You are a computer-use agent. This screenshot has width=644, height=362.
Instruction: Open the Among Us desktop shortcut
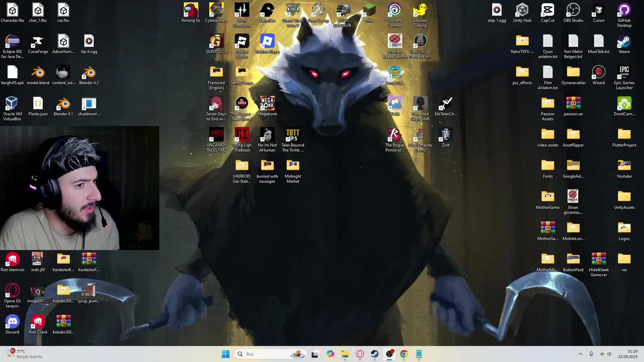pyautogui.click(x=191, y=13)
